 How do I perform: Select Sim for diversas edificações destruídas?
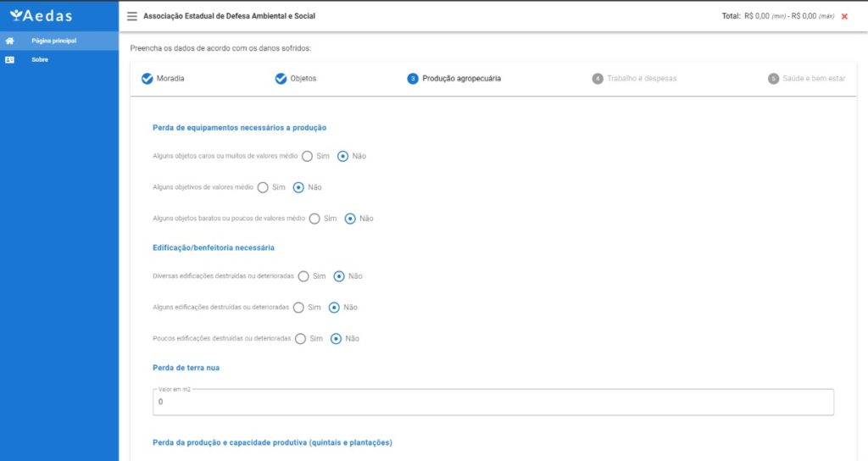click(x=303, y=276)
